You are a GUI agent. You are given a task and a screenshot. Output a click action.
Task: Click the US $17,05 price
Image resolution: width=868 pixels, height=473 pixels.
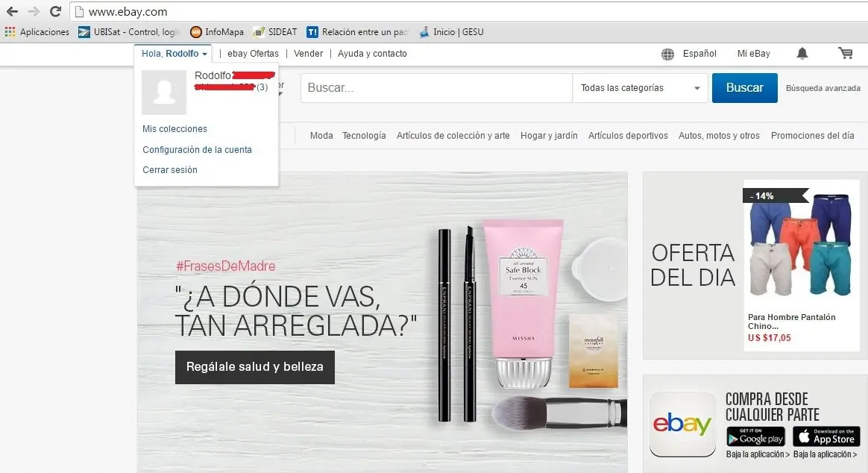[770, 338]
